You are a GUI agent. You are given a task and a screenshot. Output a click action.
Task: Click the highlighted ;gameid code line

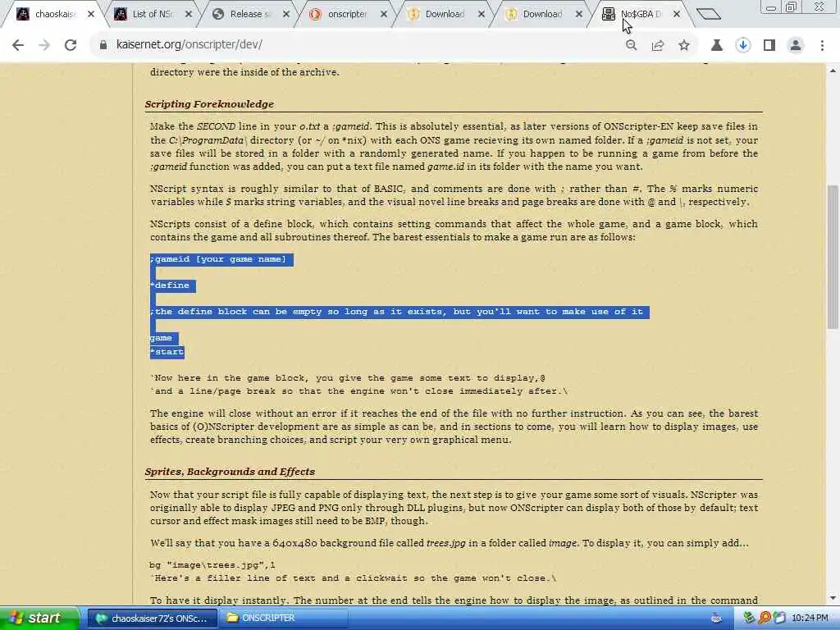coord(221,259)
